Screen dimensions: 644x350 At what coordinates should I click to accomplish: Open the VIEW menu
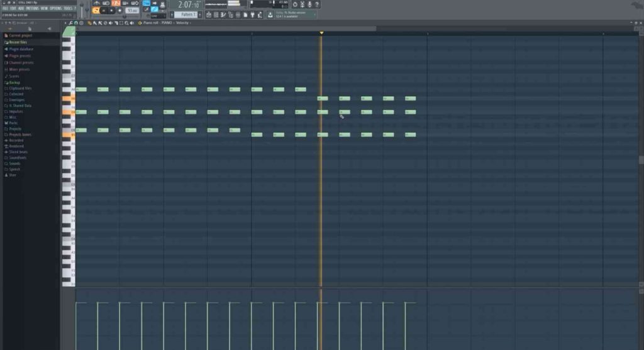tap(44, 8)
